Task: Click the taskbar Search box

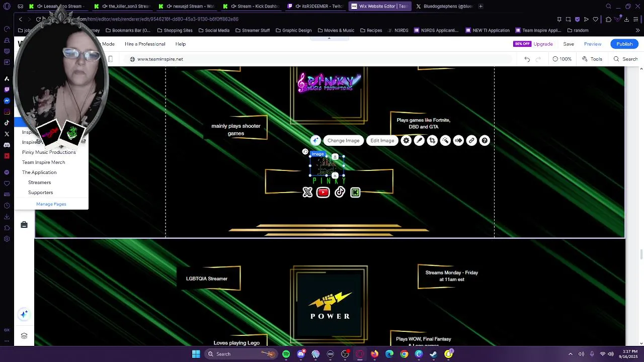Action: coord(241,354)
